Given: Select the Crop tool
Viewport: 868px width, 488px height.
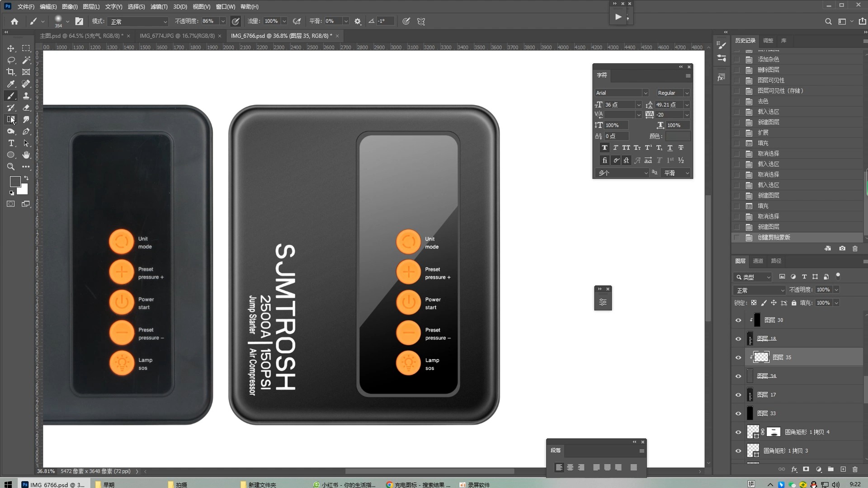Looking at the screenshot, I should click(11, 72).
